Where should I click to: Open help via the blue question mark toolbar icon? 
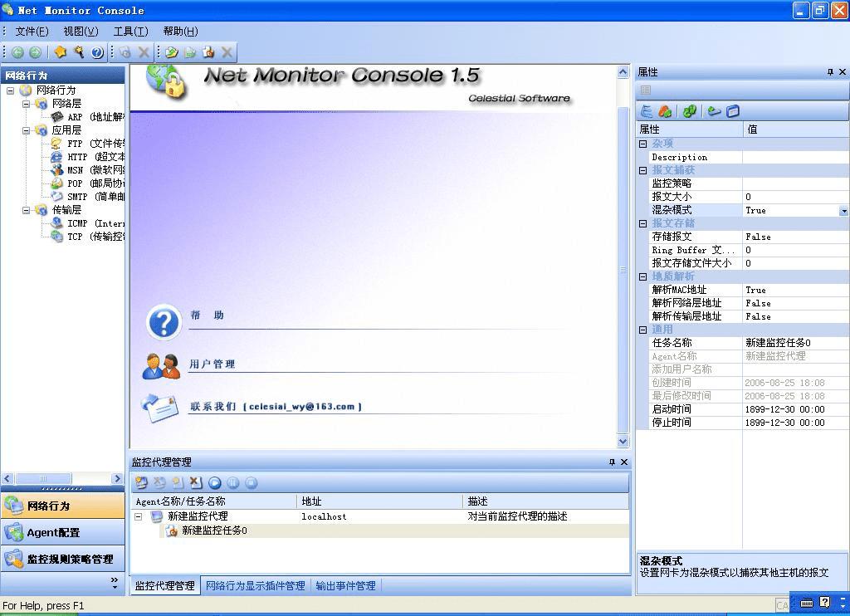tap(97, 52)
